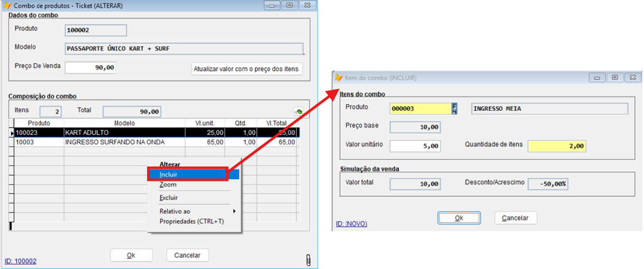Click Desconto/Acrescimo field showing -50,00%
This screenshot has height=269, width=644.
pos(548,184)
